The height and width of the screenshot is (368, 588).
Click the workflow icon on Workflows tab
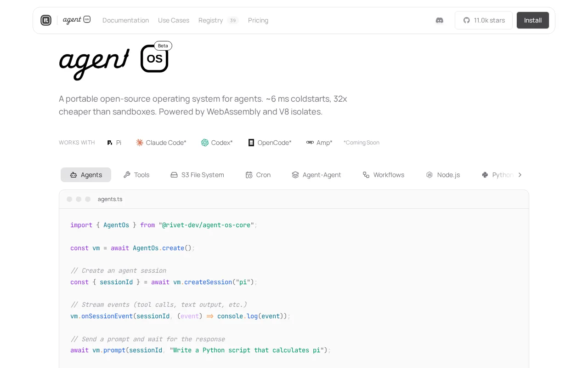click(366, 175)
